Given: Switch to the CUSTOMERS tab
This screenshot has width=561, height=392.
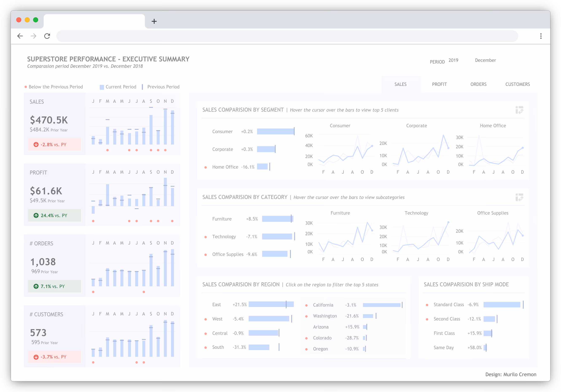Looking at the screenshot, I should 518,84.
